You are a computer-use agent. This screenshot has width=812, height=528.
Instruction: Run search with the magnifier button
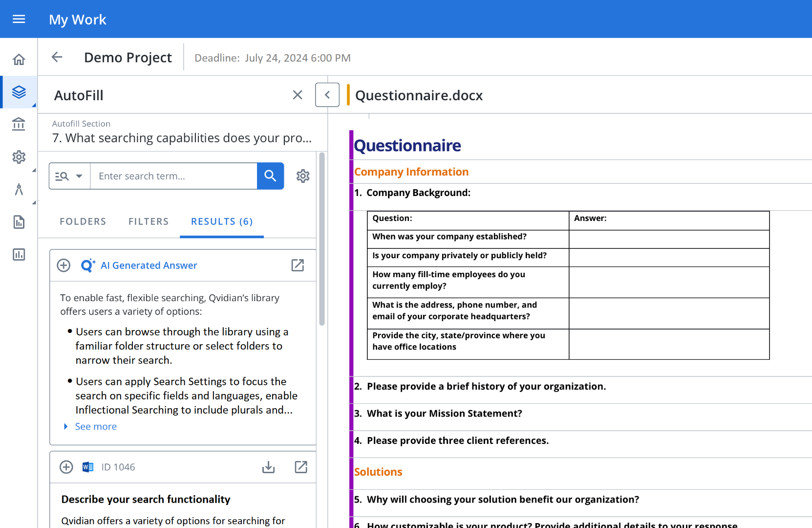[270, 176]
